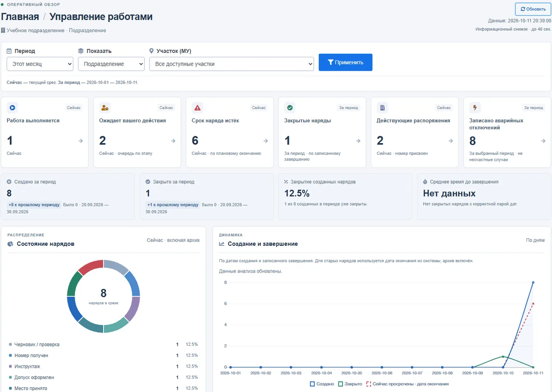
Task: Click the 'Применить' filter button
Action: pos(345,63)
